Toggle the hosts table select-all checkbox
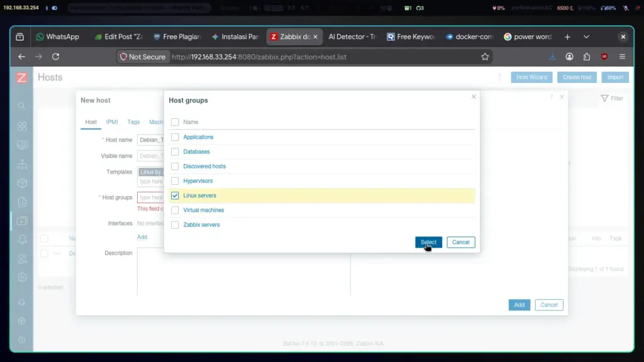Image resolution: width=644 pixels, height=362 pixels. tap(45, 238)
